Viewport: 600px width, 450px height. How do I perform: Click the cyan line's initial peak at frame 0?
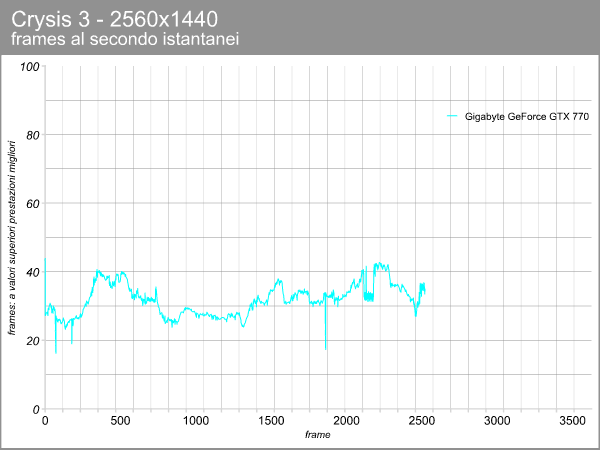45,259
